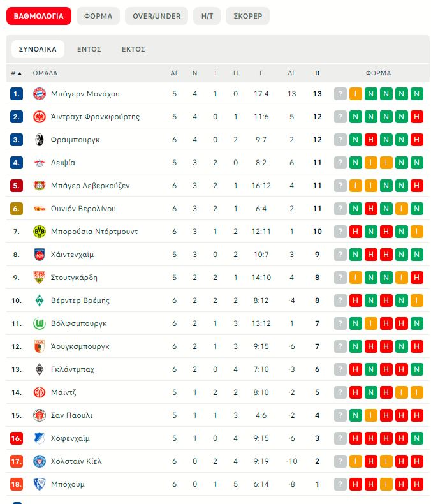The height and width of the screenshot is (504, 431).
Task: Click the Borussia Dortmund logo
Action: pos(40,232)
